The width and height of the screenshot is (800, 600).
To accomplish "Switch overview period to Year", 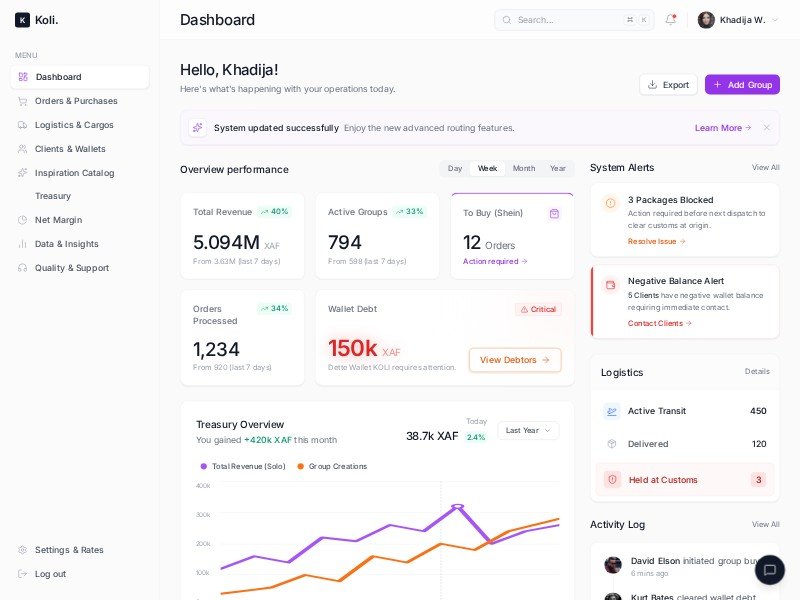I will pyautogui.click(x=557, y=169).
